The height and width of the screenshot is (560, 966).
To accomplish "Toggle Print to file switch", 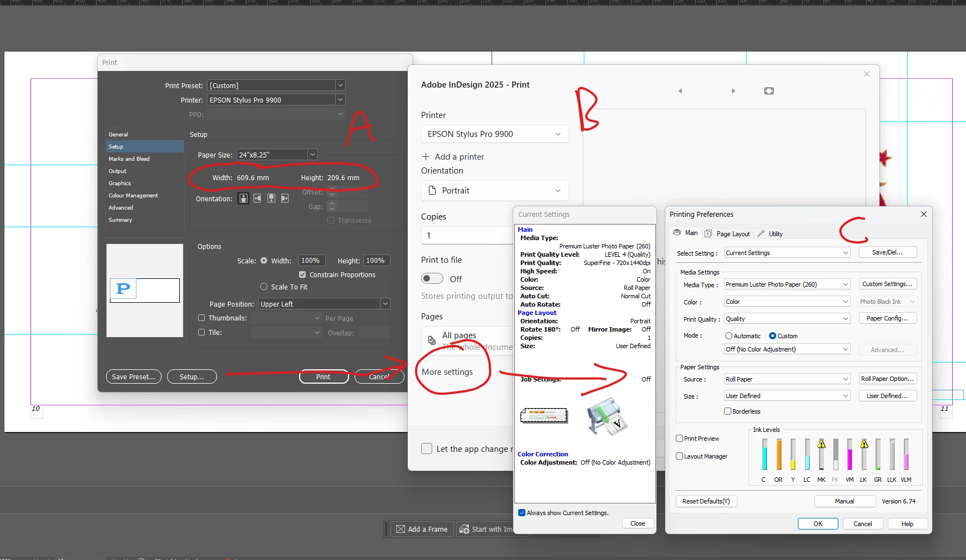I will [x=432, y=278].
